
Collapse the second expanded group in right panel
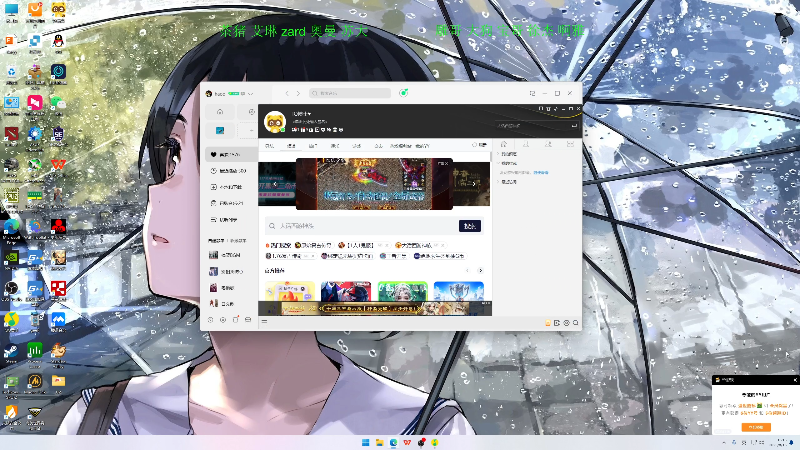point(498,163)
